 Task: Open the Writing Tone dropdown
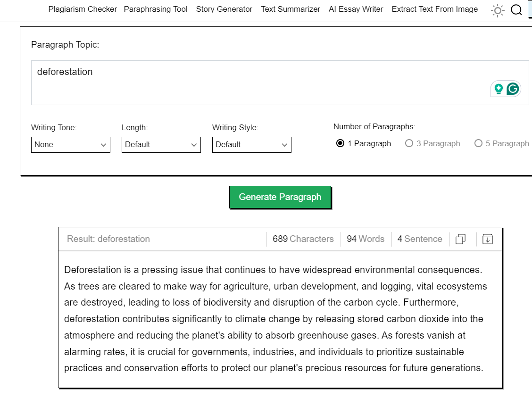pos(71,145)
